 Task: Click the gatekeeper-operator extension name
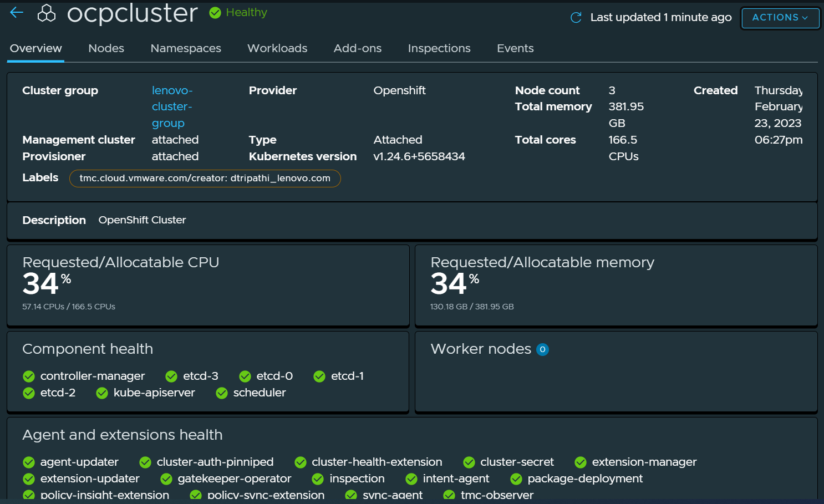pyautogui.click(x=234, y=478)
